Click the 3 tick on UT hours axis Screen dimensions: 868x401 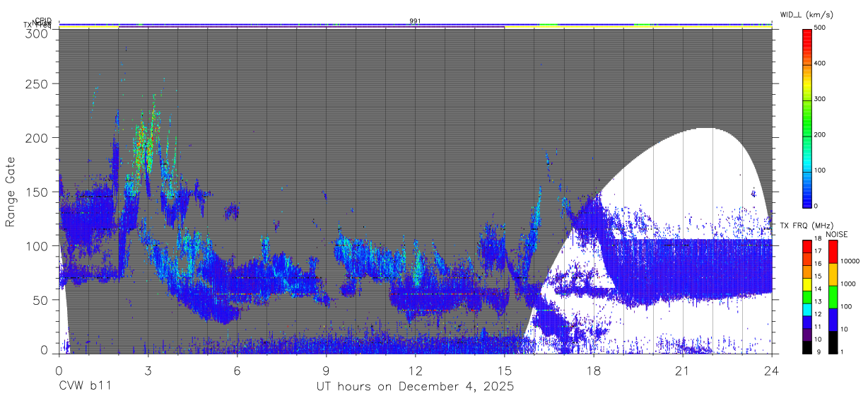tap(148, 371)
